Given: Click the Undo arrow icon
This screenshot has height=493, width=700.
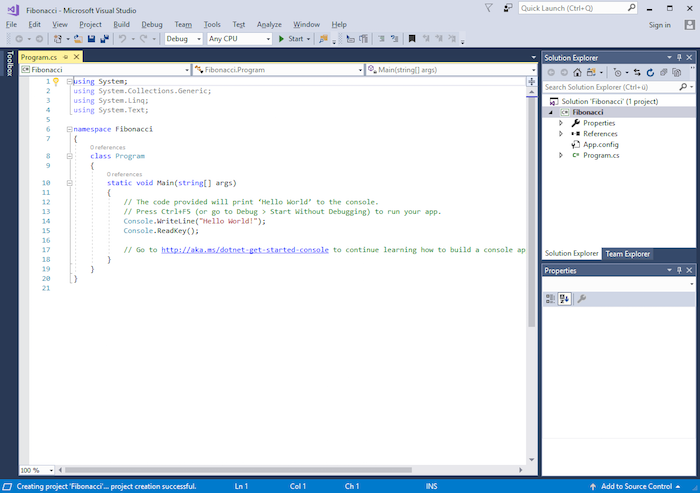Looking at the screenshot, I should [122, 39].
